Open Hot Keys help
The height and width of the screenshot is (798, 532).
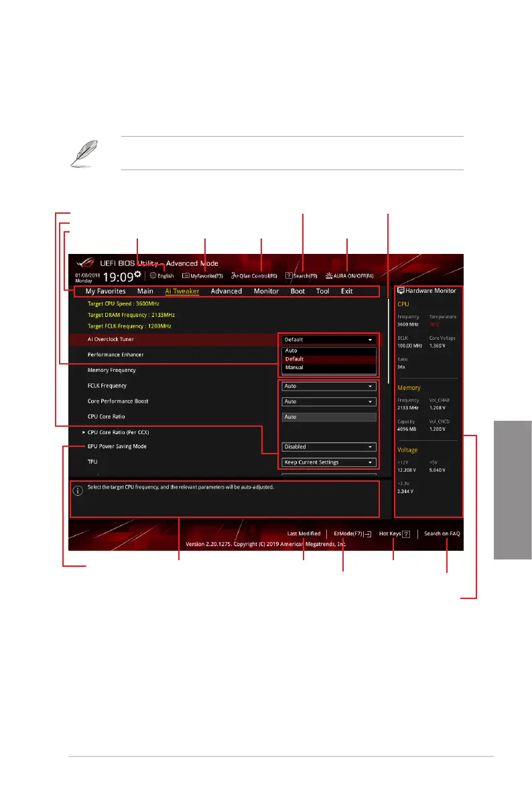coord(395,533)
